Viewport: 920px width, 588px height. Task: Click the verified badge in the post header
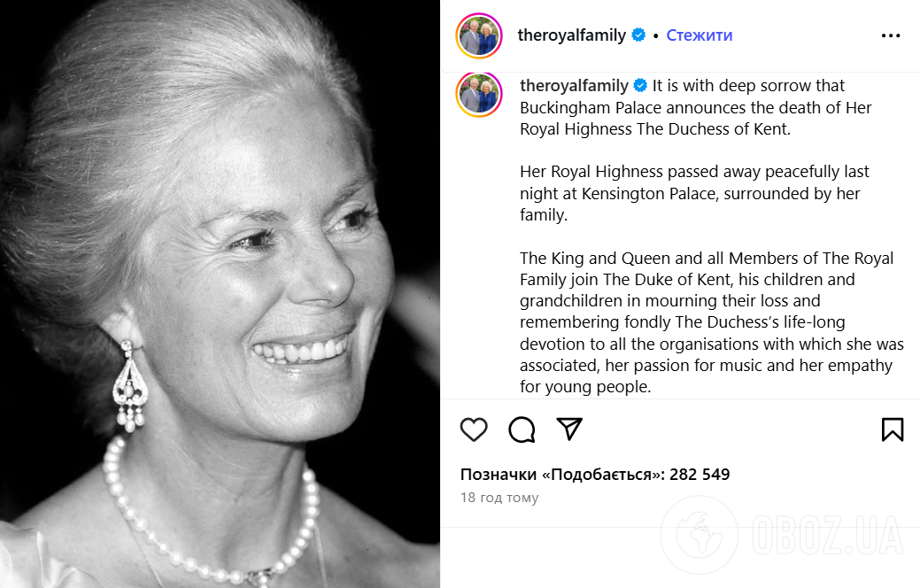(638, 35)
